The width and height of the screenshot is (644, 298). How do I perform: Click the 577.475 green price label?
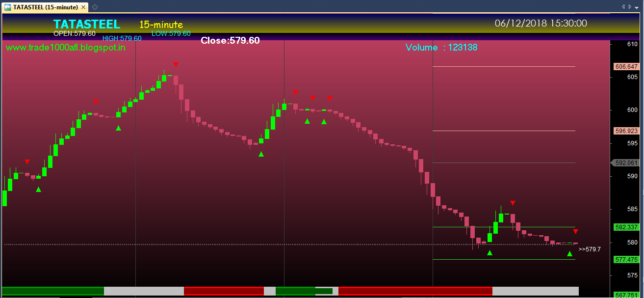626,259
